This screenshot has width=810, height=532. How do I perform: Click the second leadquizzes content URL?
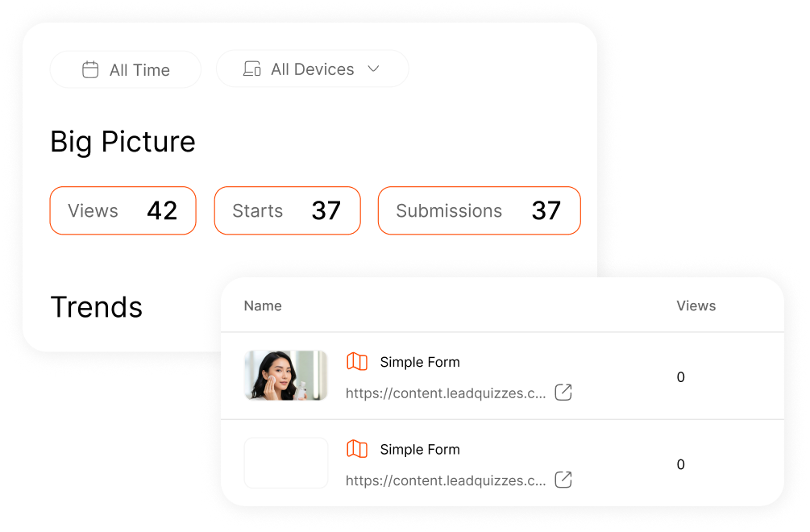coord(446,481)
